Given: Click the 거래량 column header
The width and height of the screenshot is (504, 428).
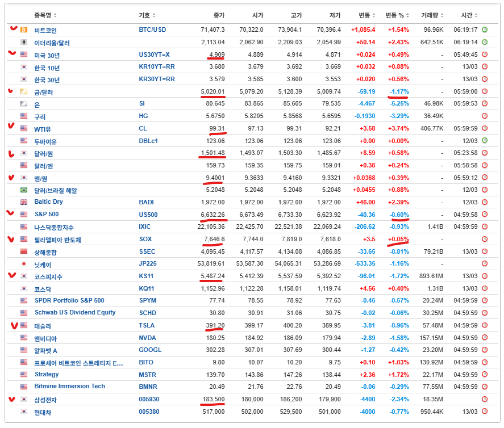Looking at the screenshot, I should click(432, 15).
